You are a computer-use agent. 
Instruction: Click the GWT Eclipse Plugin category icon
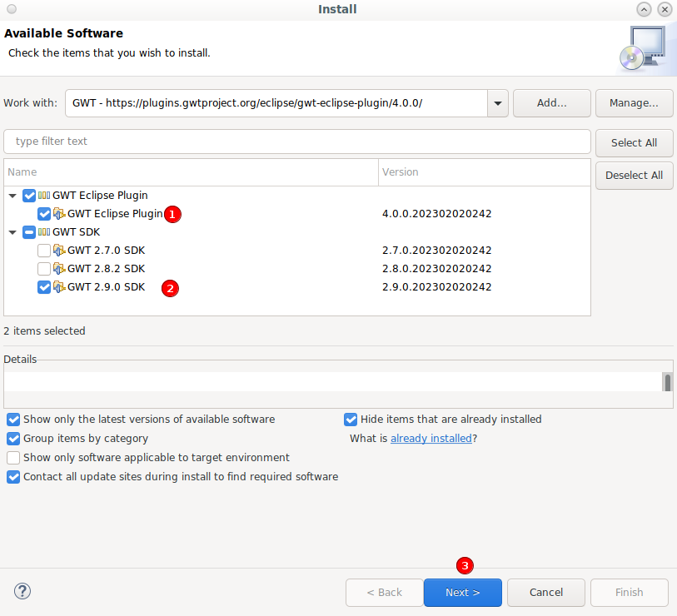pyautogui.click(x=44, y=196)
